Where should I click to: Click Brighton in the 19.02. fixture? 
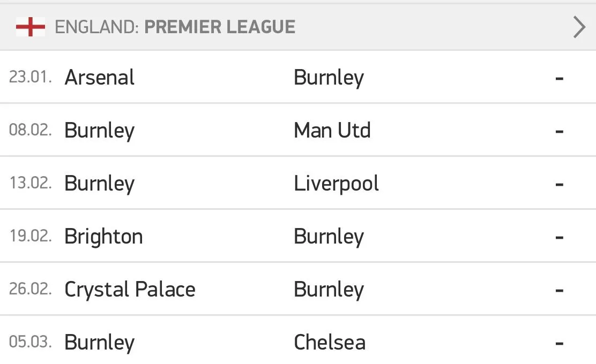(103, 237)
